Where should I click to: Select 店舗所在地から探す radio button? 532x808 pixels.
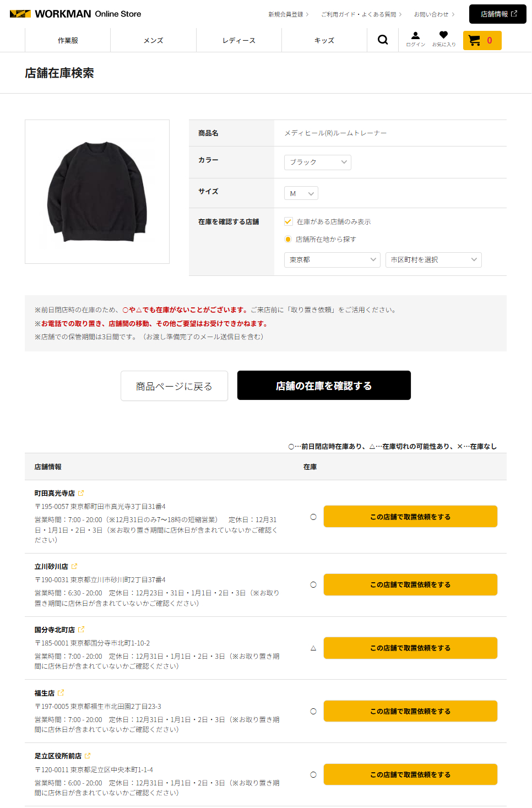pos(288,239)
